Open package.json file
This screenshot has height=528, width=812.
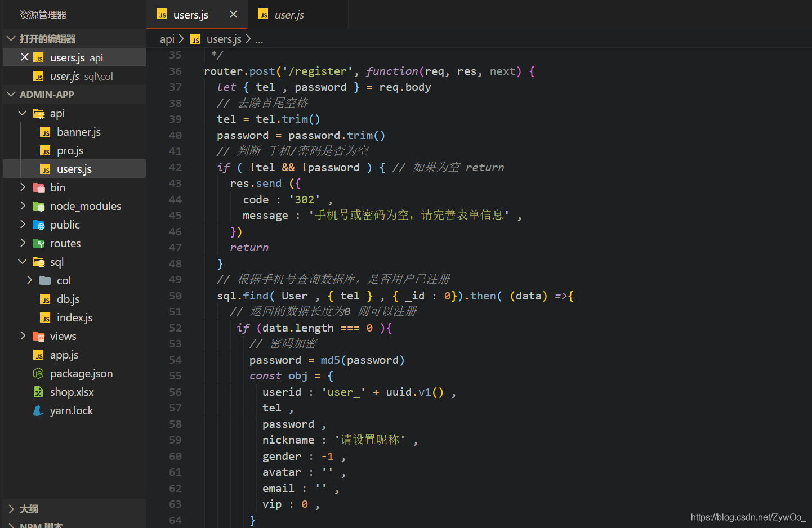[81, 373]
